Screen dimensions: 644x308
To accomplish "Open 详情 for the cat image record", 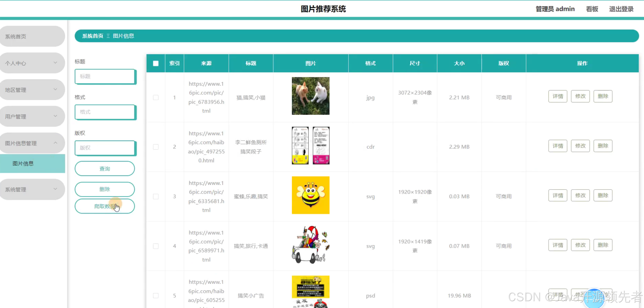I will point(558,96).
